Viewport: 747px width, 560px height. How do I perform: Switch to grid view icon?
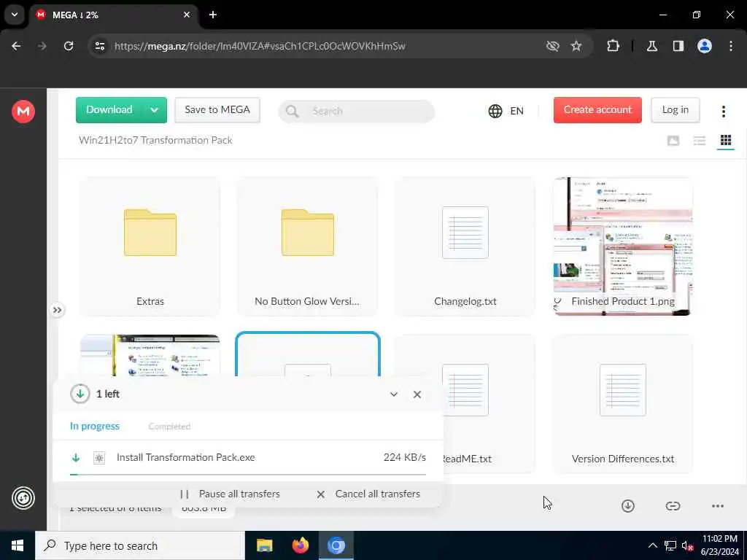(726, 141)
